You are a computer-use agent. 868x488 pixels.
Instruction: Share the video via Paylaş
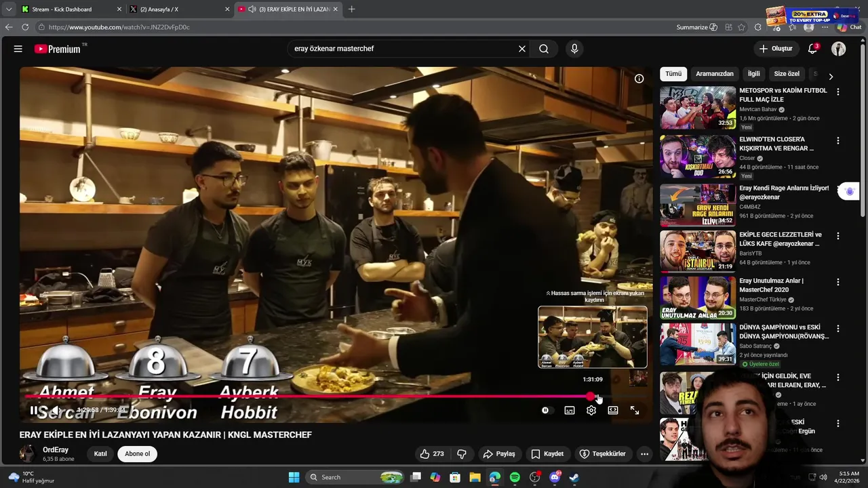pyautogui.click(x=498, y=454)
